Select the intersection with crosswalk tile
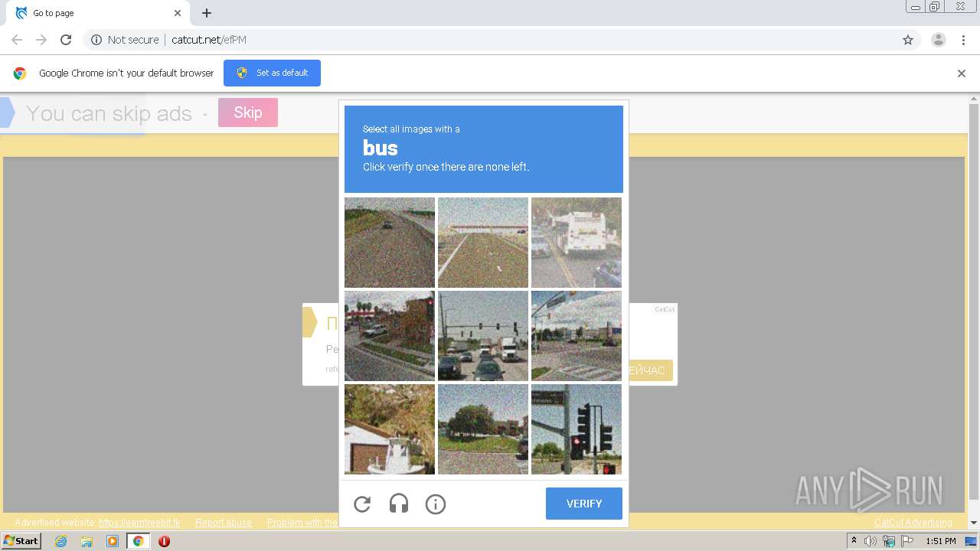The width and height of the screenshot is (980, 551). (577, 336)
